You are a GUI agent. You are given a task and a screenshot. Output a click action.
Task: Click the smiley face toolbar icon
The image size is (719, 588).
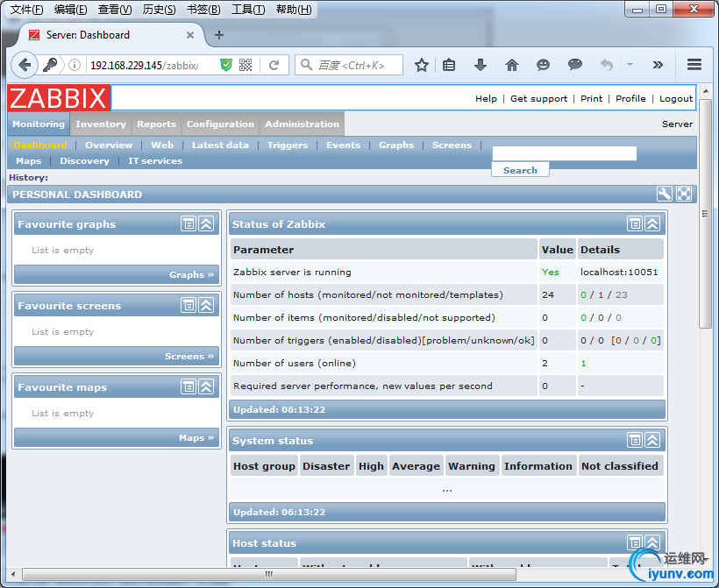pyautogui.click(x=543, y=65)
